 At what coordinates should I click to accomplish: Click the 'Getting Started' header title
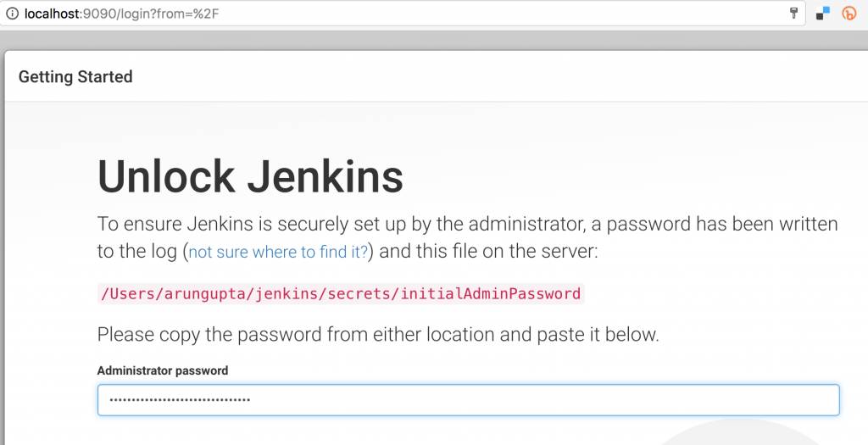click(75, 76)
